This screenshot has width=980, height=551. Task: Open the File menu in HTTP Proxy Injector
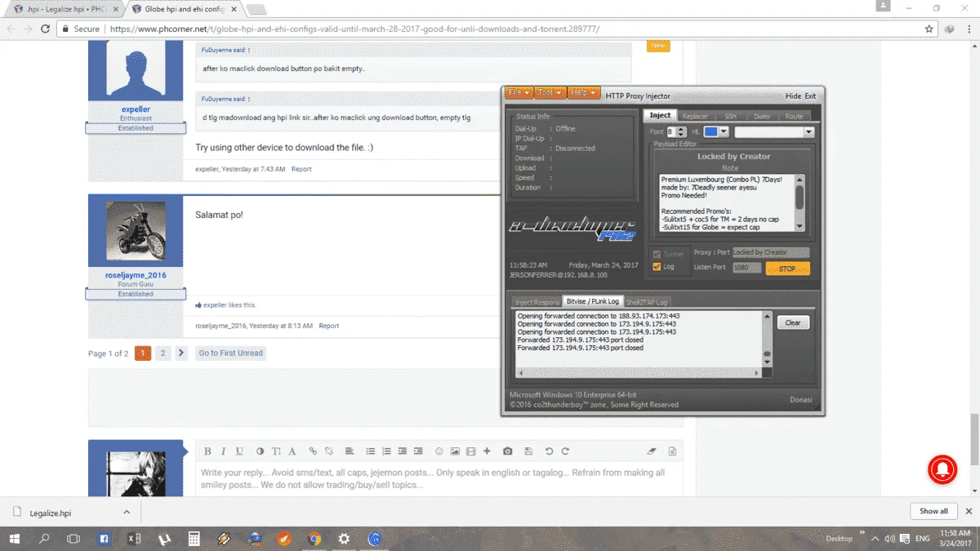click(x=519, y=93)
